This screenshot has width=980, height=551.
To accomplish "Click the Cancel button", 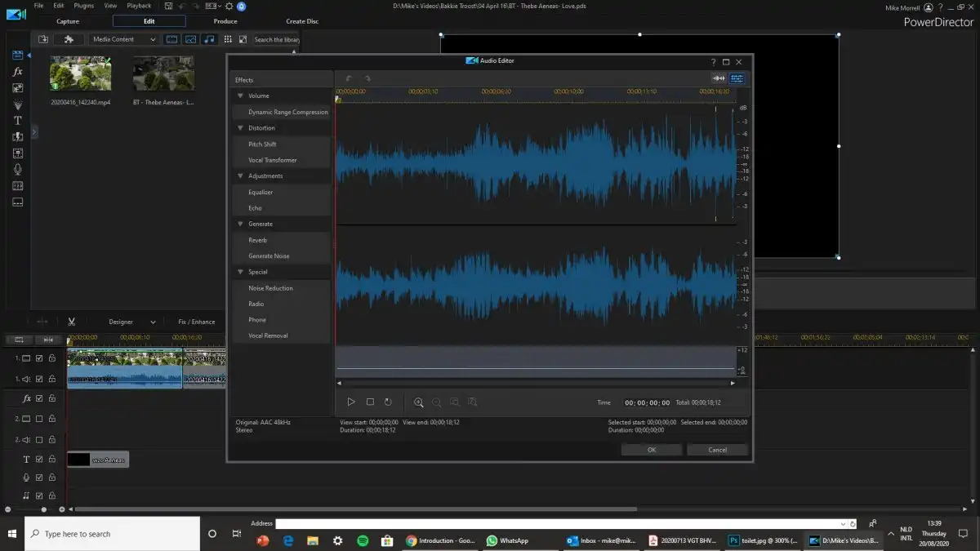I will 717,450.
